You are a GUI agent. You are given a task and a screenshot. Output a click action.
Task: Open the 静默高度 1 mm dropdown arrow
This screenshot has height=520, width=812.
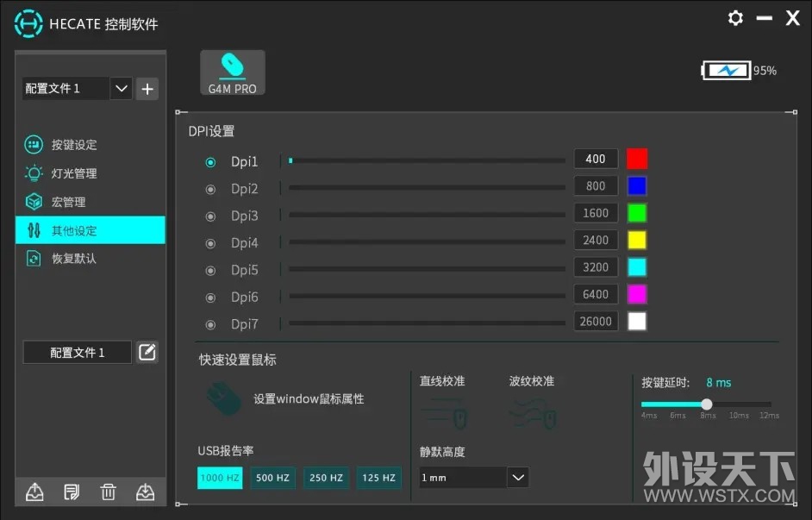518,478
